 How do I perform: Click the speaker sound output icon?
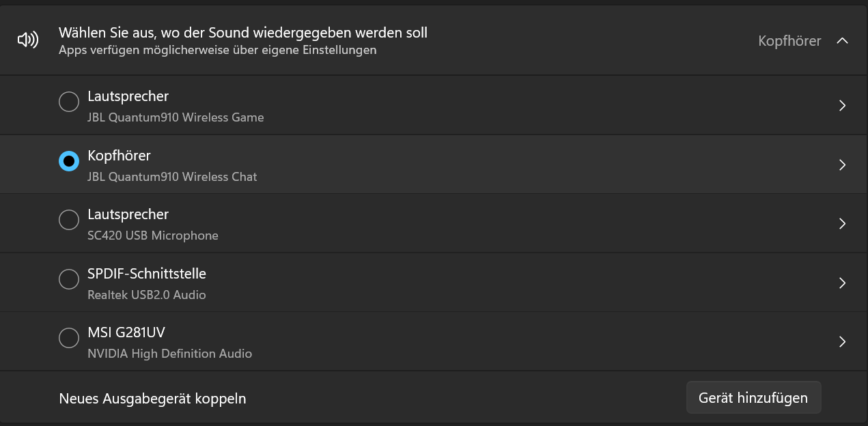[x=28, y=41]
